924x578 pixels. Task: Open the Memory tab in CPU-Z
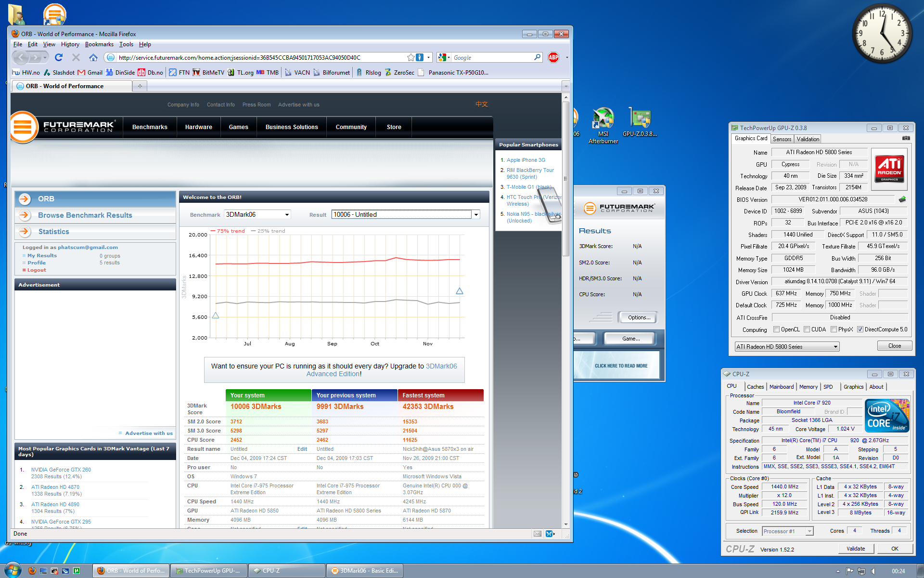click(808, 387)
